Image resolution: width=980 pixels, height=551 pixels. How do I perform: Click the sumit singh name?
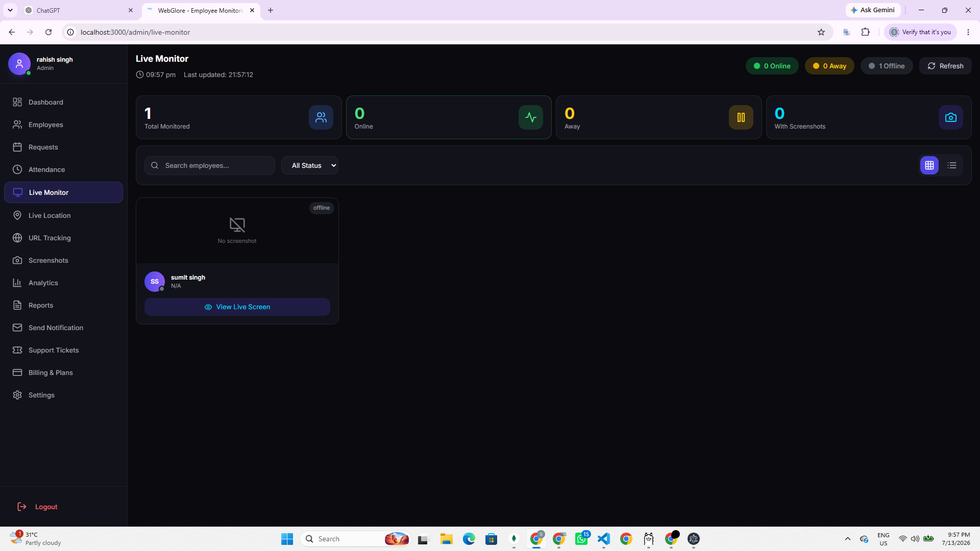pos(188,278)
